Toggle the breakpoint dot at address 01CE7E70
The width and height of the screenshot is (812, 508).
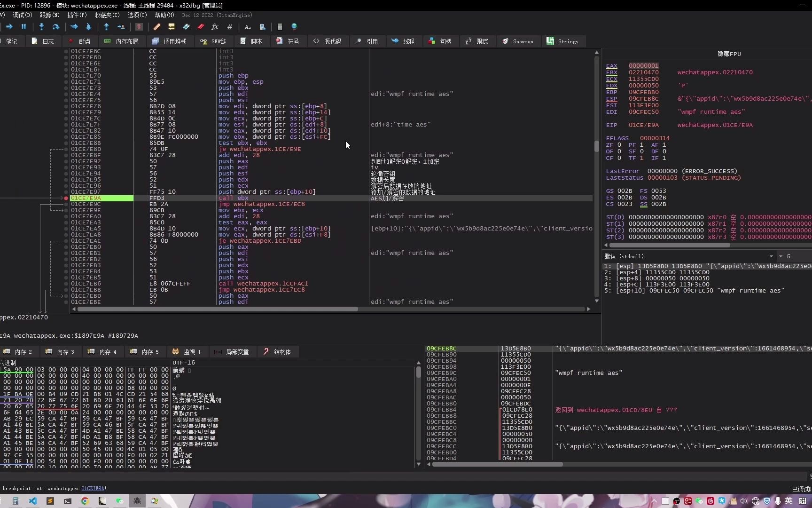66,76
